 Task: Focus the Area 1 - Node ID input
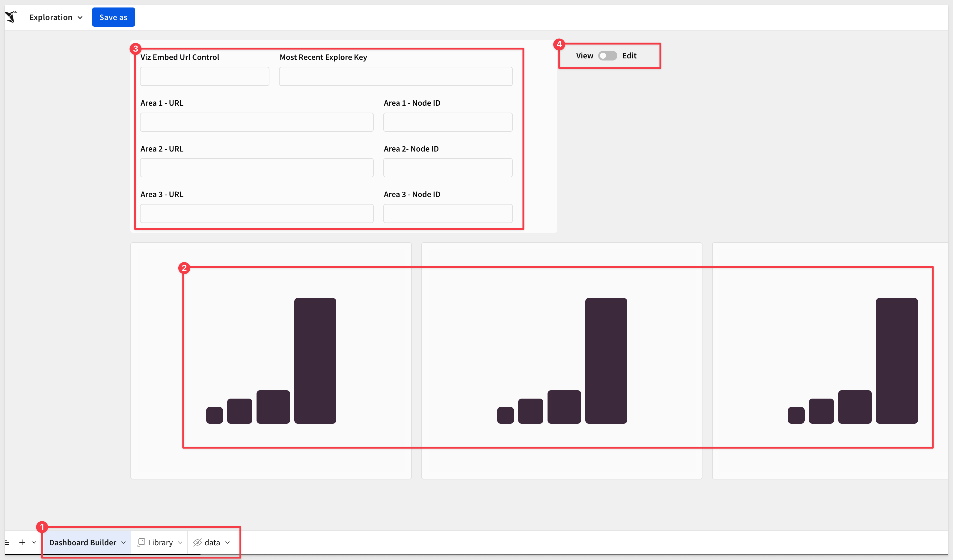coord(448,122)
